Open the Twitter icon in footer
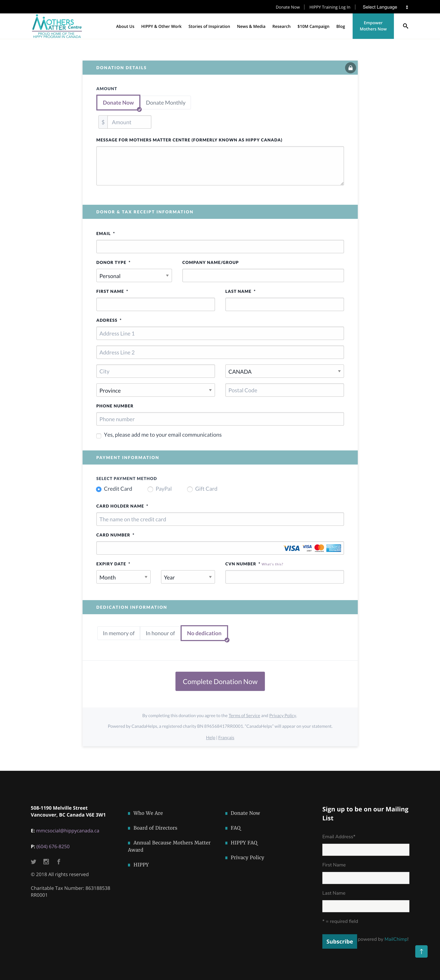Screen dimensions: 440x980 pyautogui.click(x=34, y=862)
